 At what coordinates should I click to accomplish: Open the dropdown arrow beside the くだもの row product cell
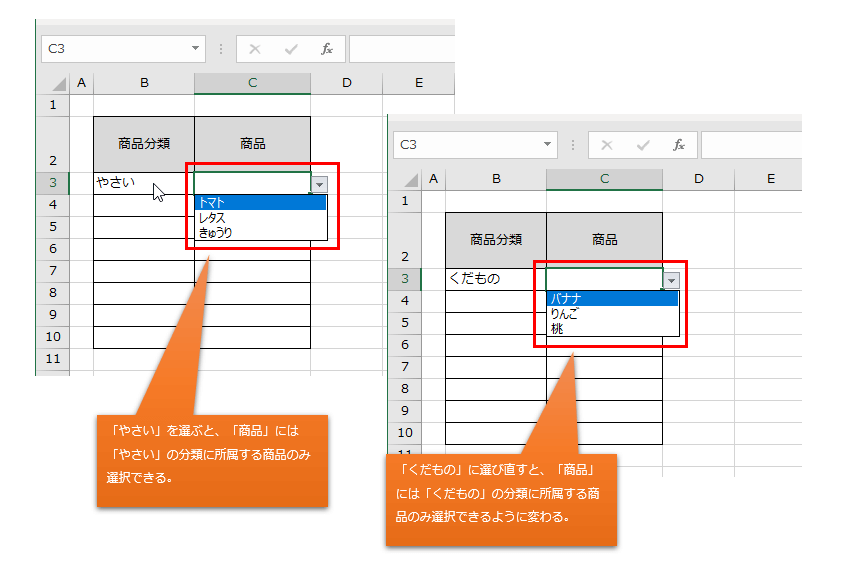coord(671,281)
